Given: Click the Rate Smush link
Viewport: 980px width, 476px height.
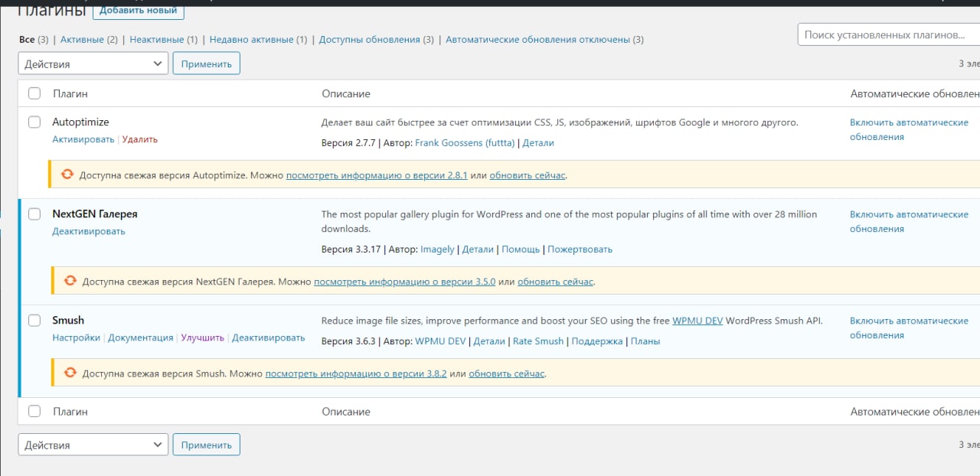Looking at the screenshot, I should [538, 341].
